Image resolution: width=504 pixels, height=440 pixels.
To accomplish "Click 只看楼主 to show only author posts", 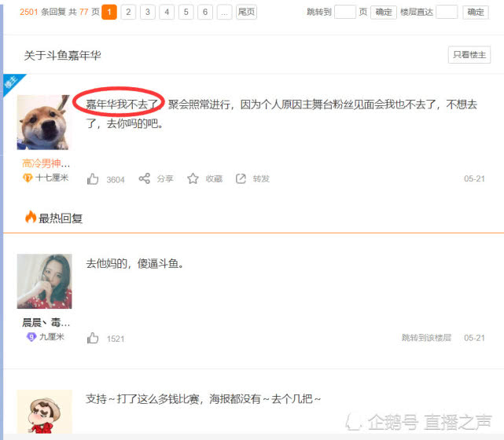I will (469, 55).
